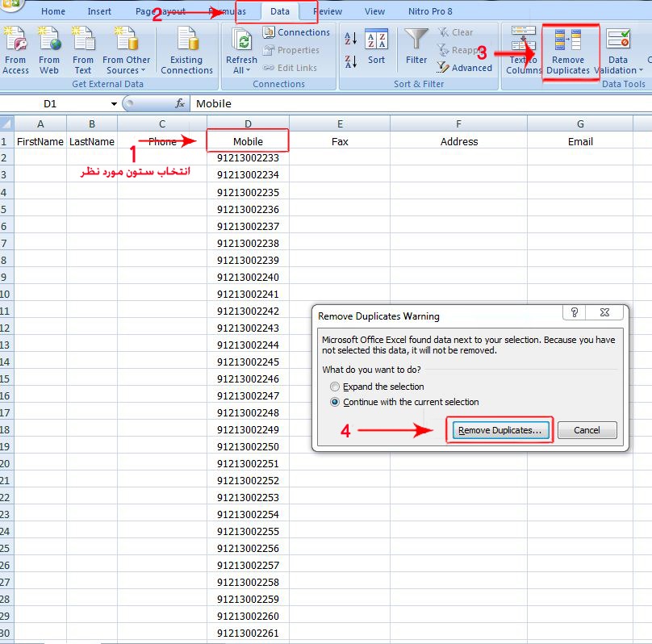Open the Nitro Pro 8 tab
Image resolution: width=652 pixels, height=644 pixels.
pos(430,11)
